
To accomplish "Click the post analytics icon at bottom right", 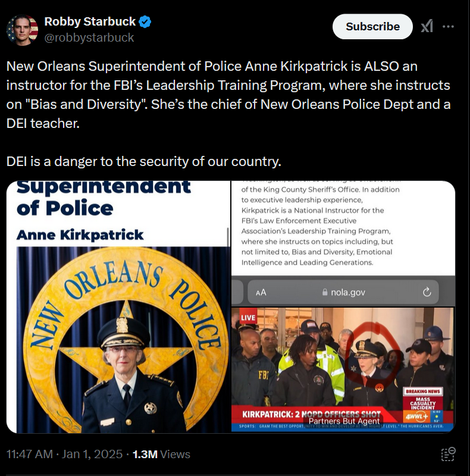I will [448, 454].
